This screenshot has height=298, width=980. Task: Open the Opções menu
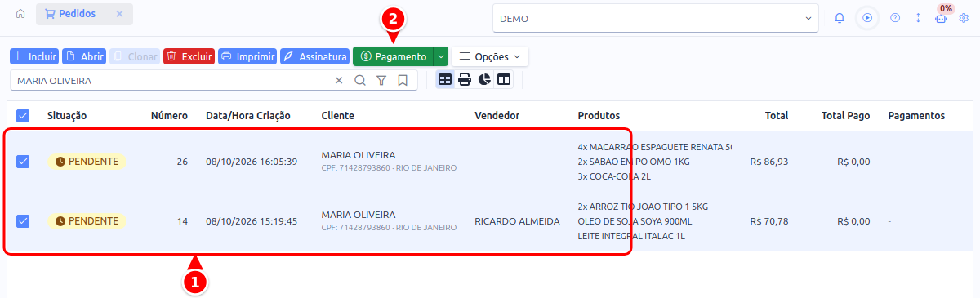coord(490,56)
